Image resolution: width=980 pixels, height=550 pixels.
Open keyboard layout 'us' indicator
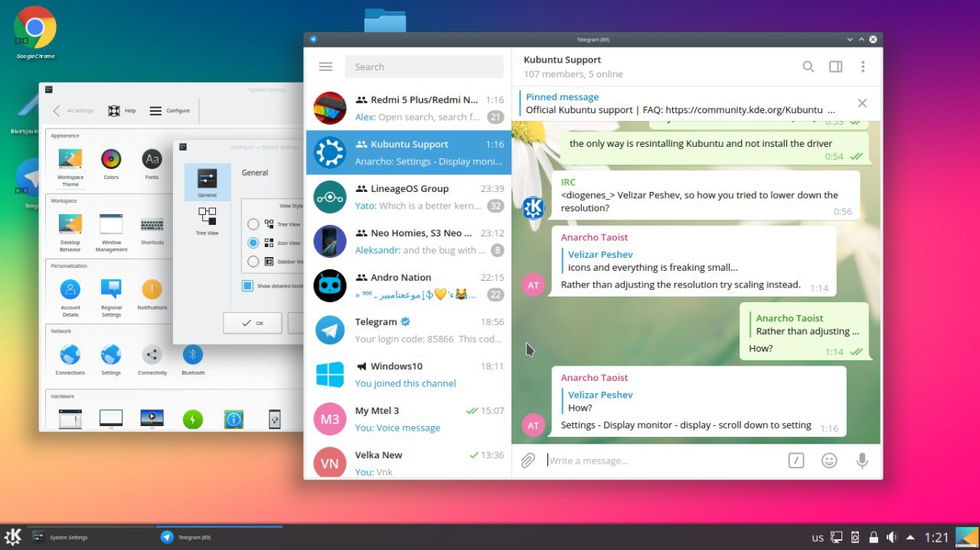(x=818, y=538)
